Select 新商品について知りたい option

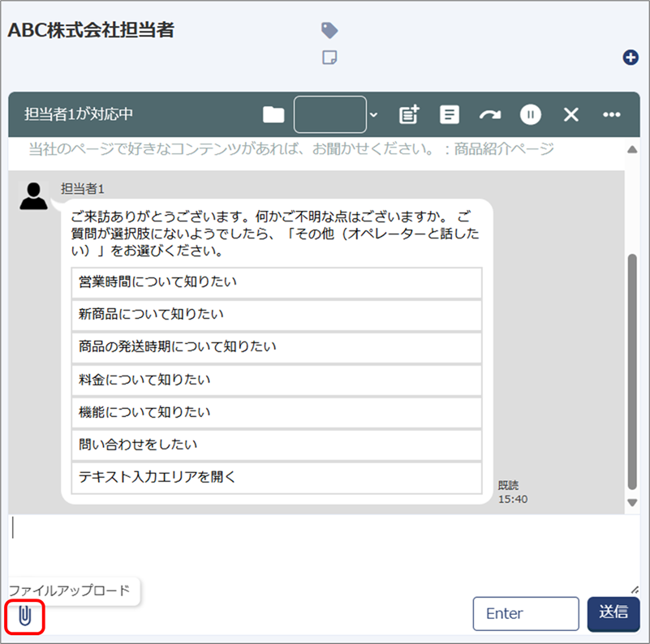click(x=277, y=315)
